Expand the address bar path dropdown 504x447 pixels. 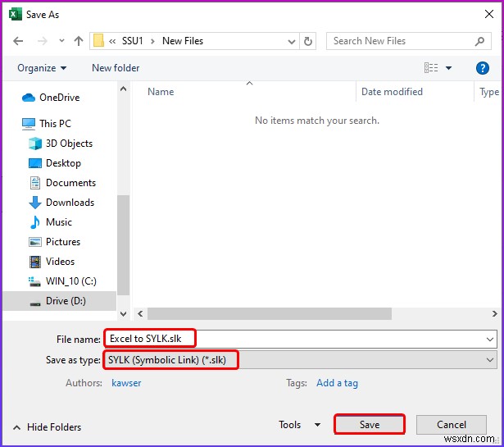click(x=291, y=41)
